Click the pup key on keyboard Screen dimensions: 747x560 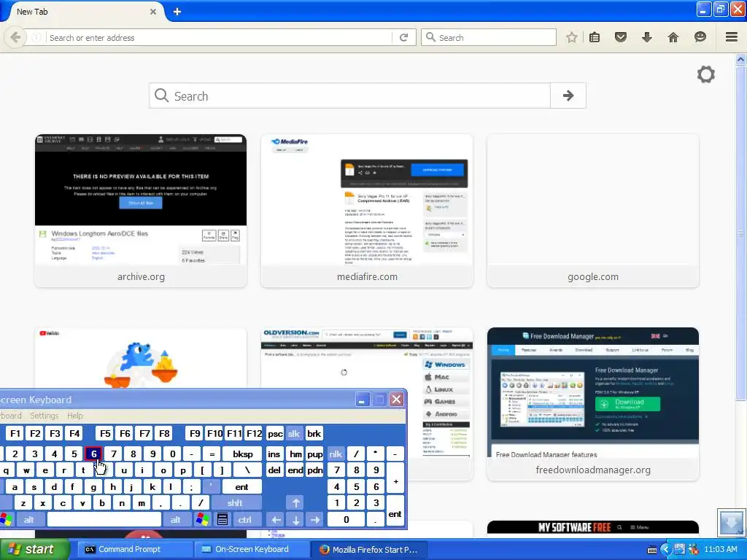pos(314,454)
